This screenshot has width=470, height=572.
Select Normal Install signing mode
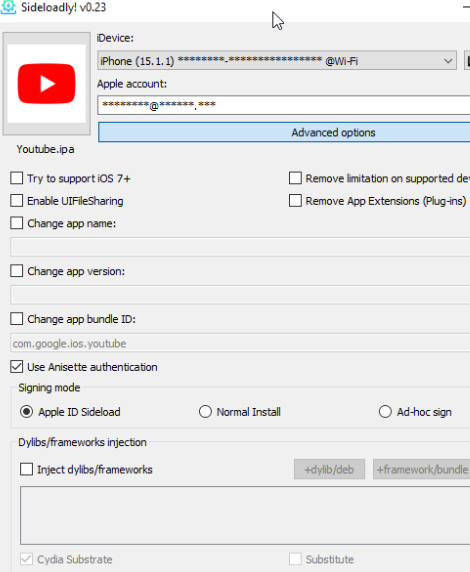click(x=205, y=412)
